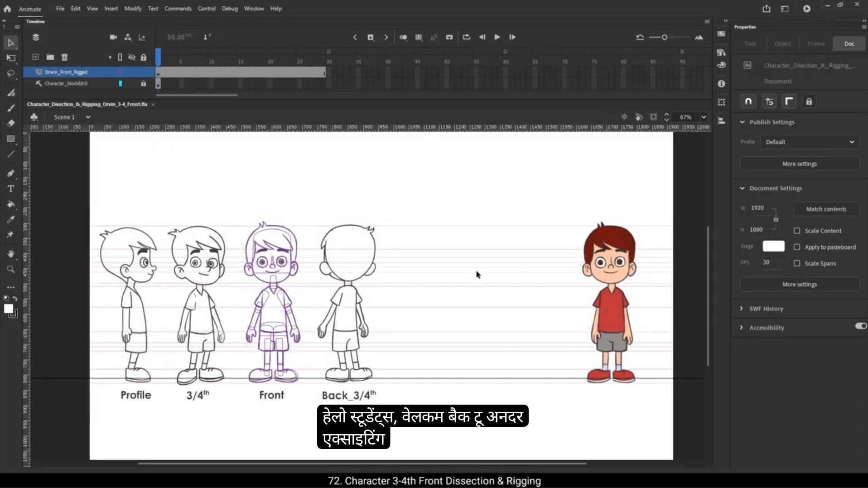The width and height of the screenshot is (868, 488).
Task: Switch to the Frame properties tab
Action: (x=816, y=44)
